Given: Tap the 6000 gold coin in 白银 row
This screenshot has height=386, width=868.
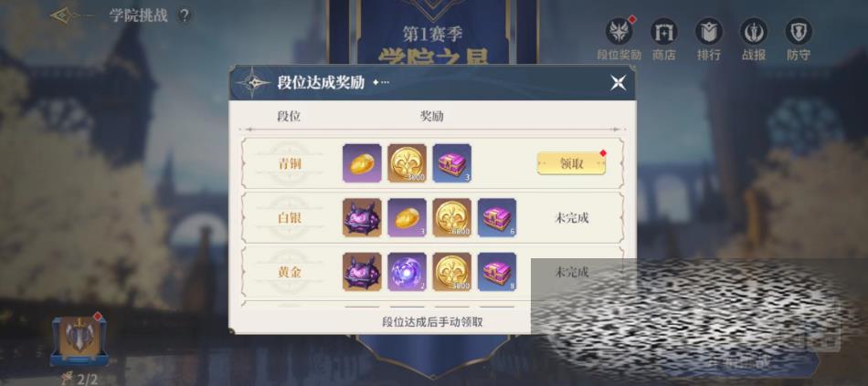Looking at the screenshot, I should click(451, 218).
